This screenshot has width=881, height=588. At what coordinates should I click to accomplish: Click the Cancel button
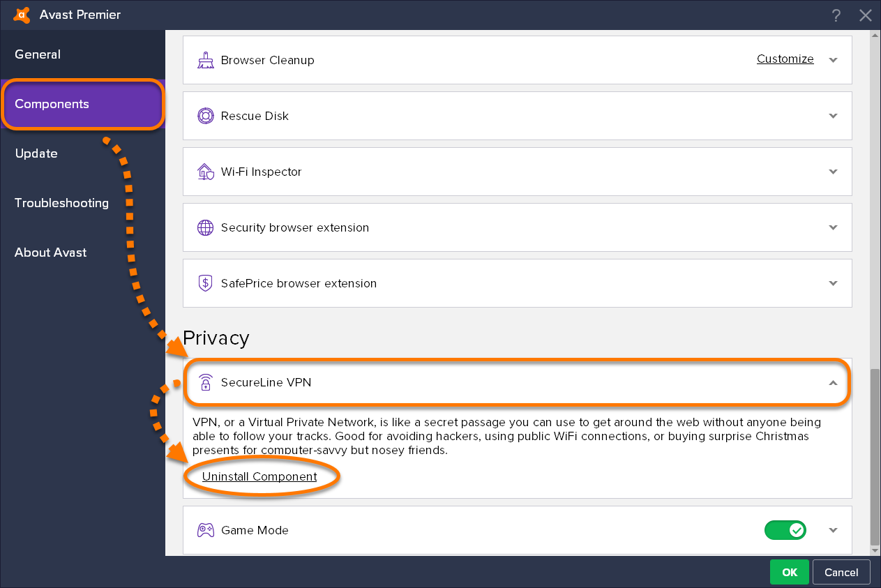click(841, 572)
